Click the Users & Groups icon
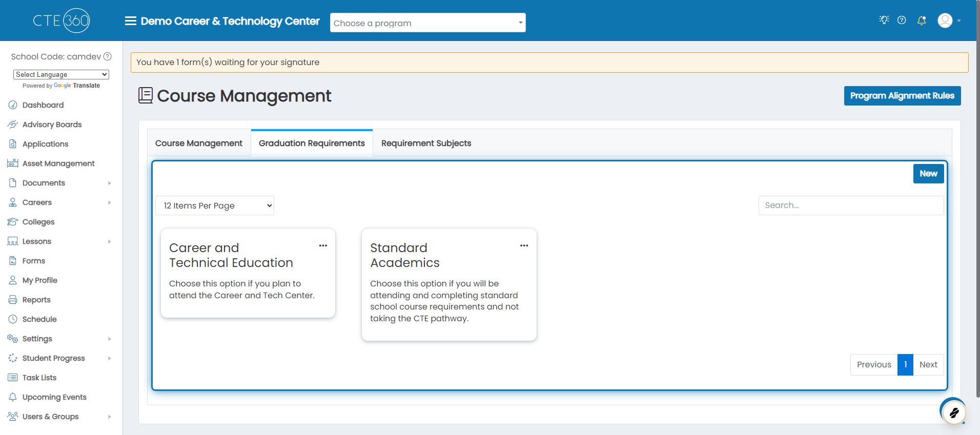980x435 pixels. click(x=13, y=417)
